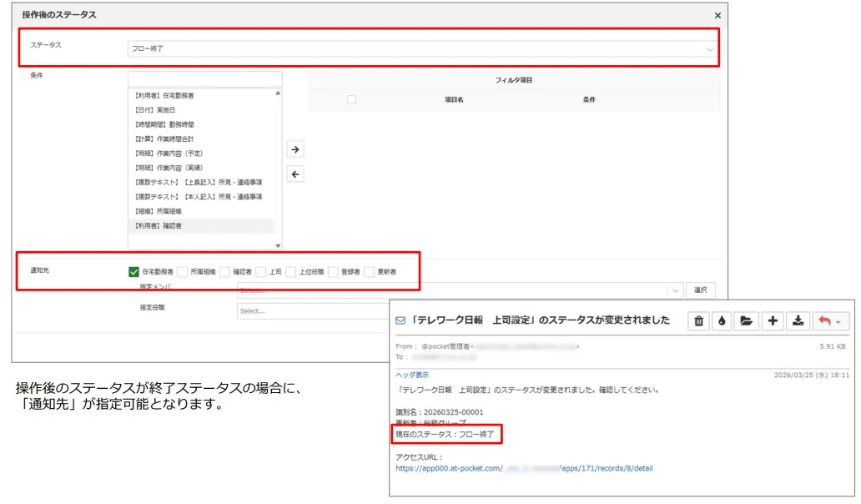Open the access URL link in email
The height and width of the screenshot is (504, 861).
point(524,469)
